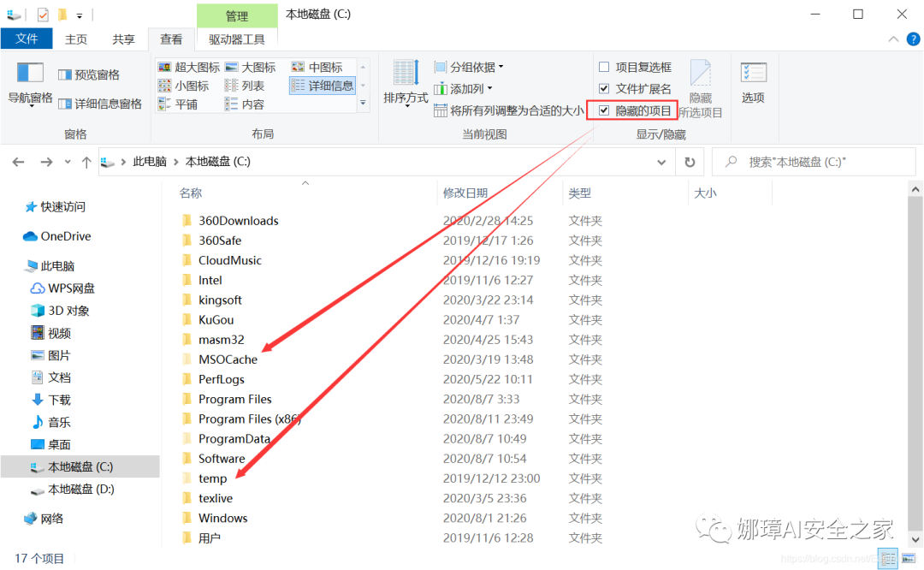924x570 pixels.
Task: Refresh the current folder
Action: [690, 162]
